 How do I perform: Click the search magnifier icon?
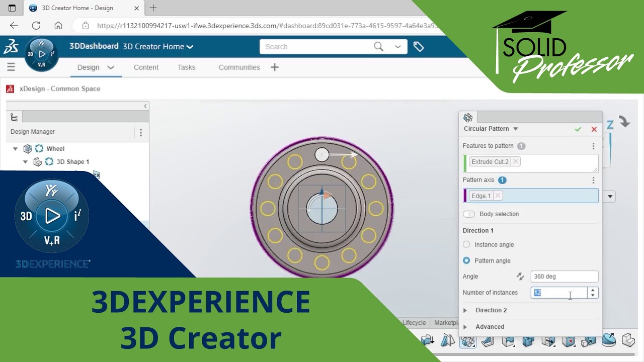(379, 47)
